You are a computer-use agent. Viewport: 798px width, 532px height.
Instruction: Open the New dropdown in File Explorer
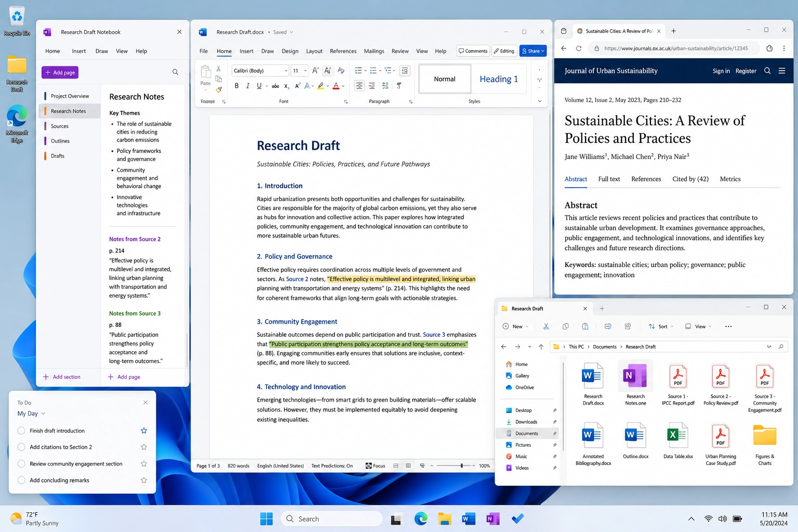[x=516, y=326]
